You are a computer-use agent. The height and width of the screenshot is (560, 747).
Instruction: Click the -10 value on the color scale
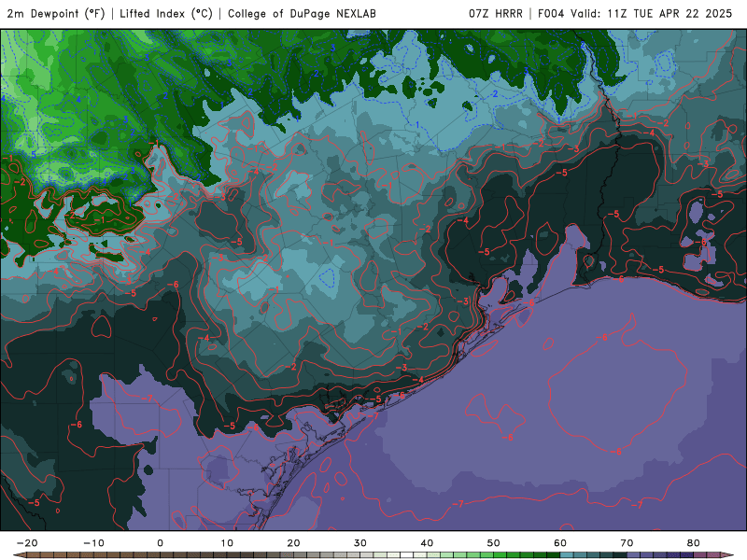93,542
